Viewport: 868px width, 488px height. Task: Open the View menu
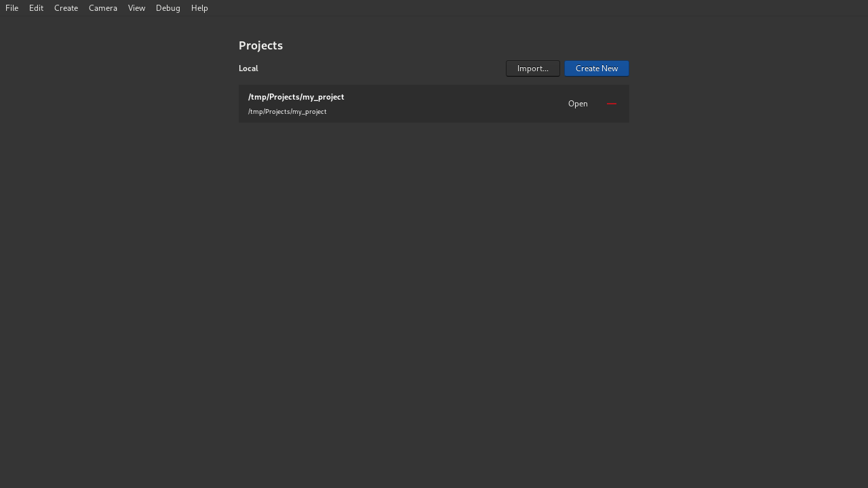pos(136,8)
